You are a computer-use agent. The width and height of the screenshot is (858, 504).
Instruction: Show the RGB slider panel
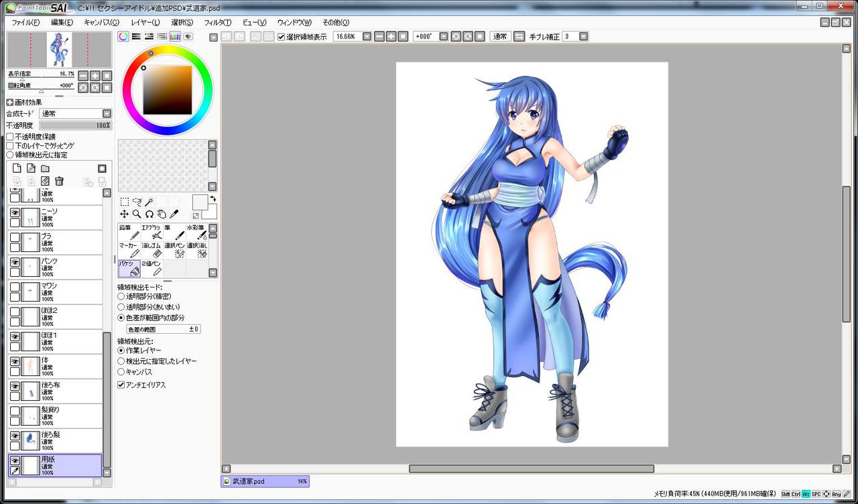[136, 36]
